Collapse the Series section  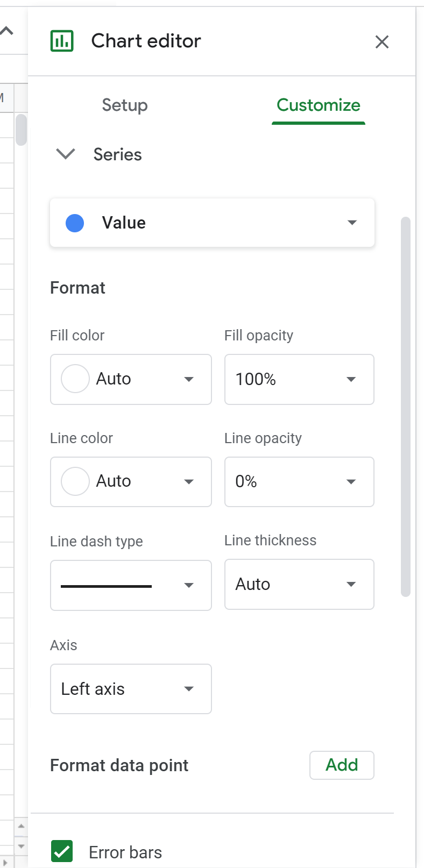click(65, 154)
